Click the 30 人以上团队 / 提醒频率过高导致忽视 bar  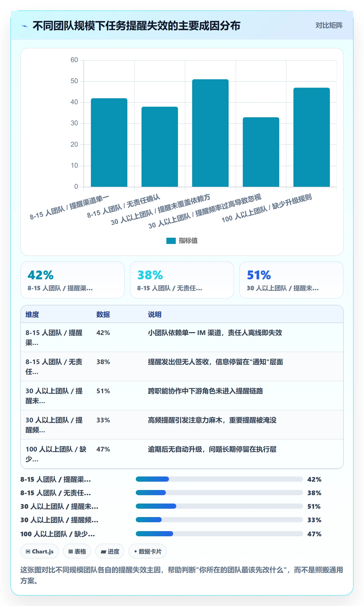click(261, 152)
